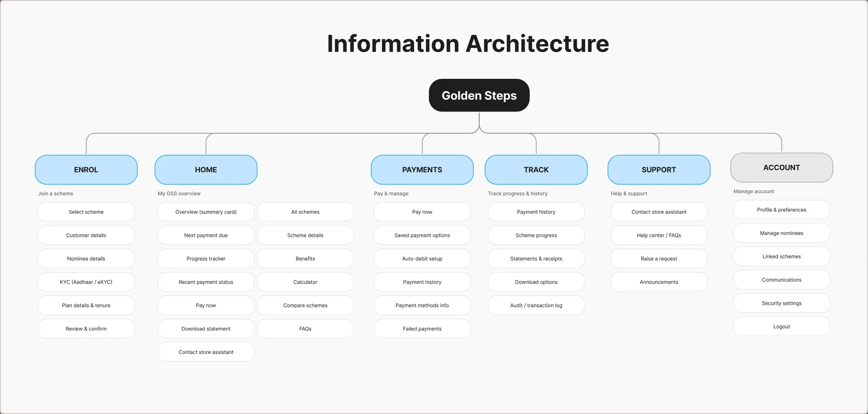Click the Review & confirm node
Viewport: 868px width, 414px height.
[86, 329]
